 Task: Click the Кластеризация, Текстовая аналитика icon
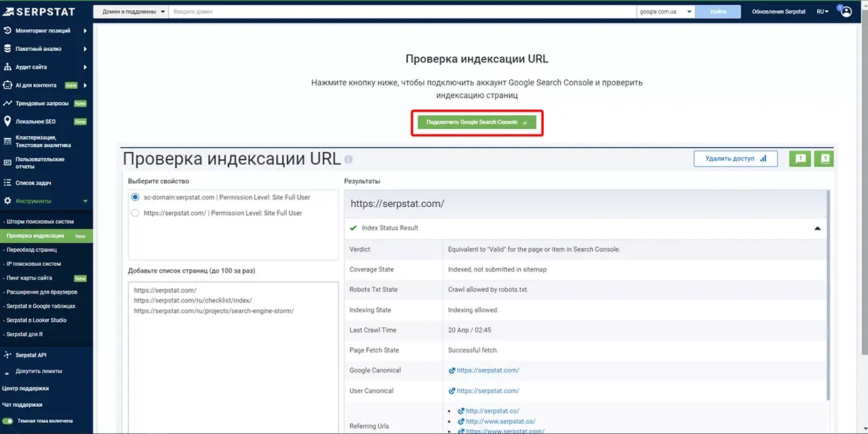point(7,141)
